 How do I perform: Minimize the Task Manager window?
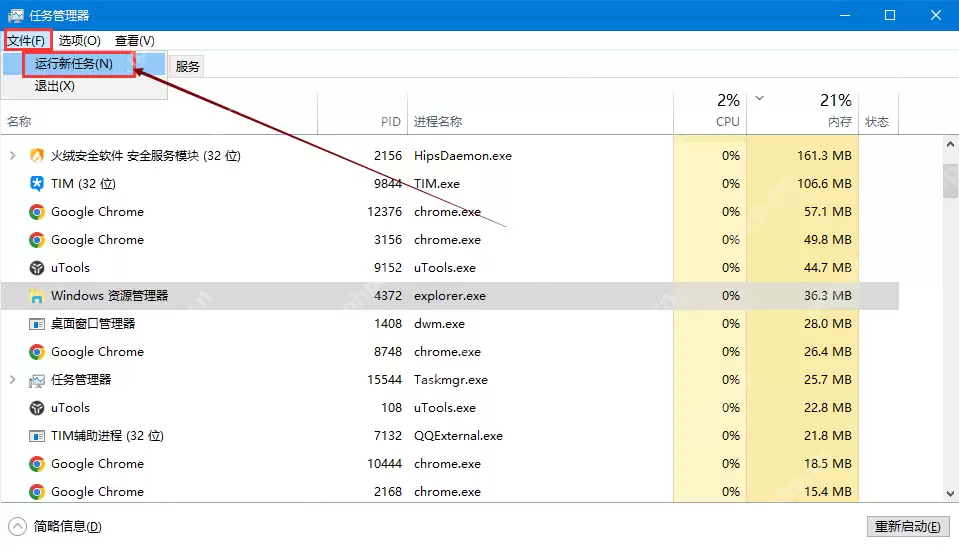point(845,15)
